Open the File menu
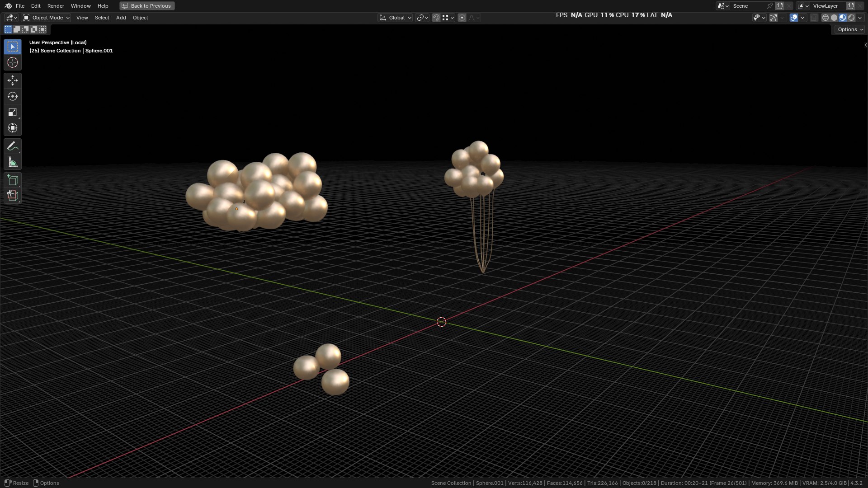This screenshot has height=488, width=868. click(x=20, y=6)
